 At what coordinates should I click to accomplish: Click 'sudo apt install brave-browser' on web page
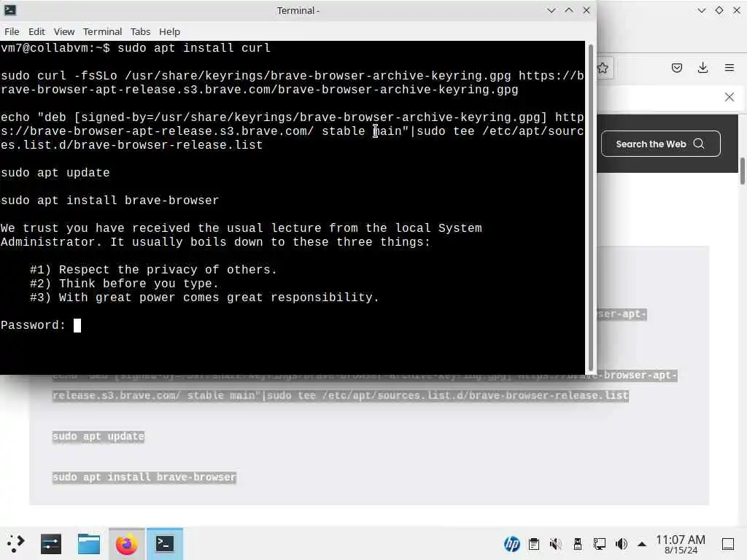144,477
